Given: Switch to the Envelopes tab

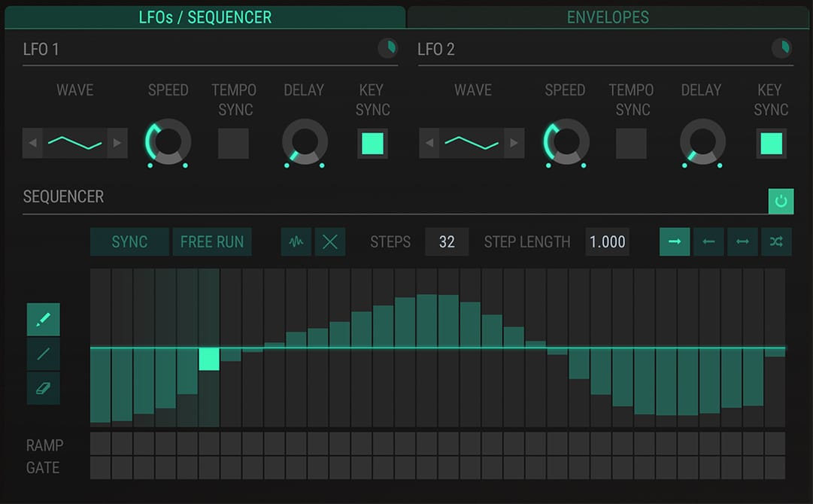Looking at the screenshot, I should [608, 17].
